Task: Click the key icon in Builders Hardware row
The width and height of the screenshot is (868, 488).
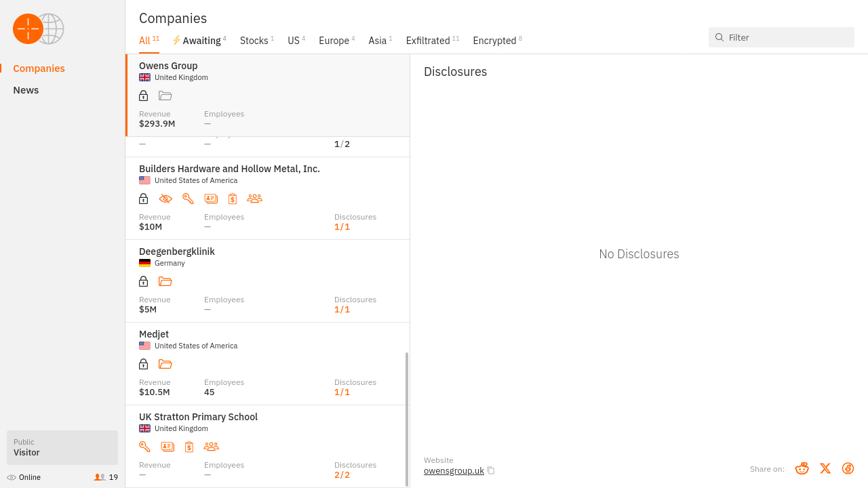Action: pyautogui.click(x=188, y=199)
